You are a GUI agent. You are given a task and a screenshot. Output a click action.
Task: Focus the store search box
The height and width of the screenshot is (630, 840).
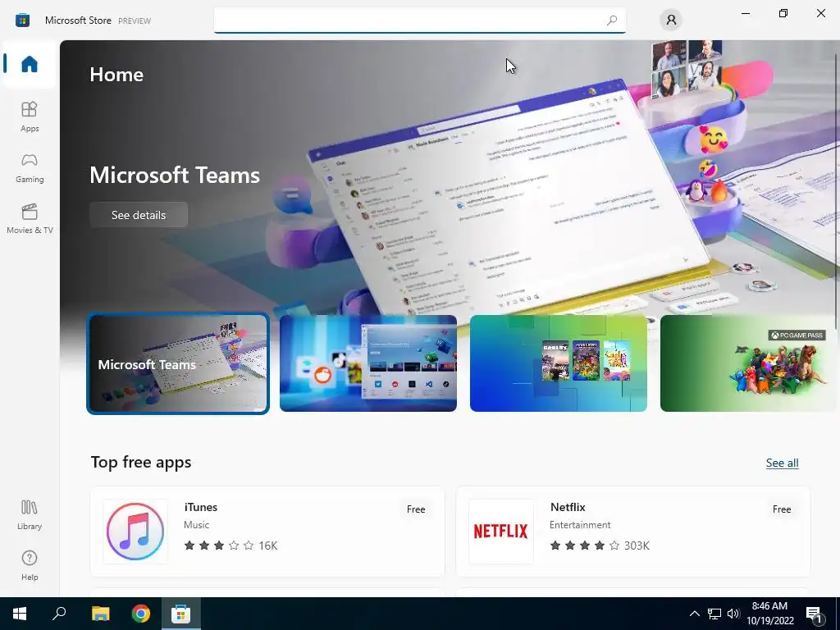pos(419,21)
